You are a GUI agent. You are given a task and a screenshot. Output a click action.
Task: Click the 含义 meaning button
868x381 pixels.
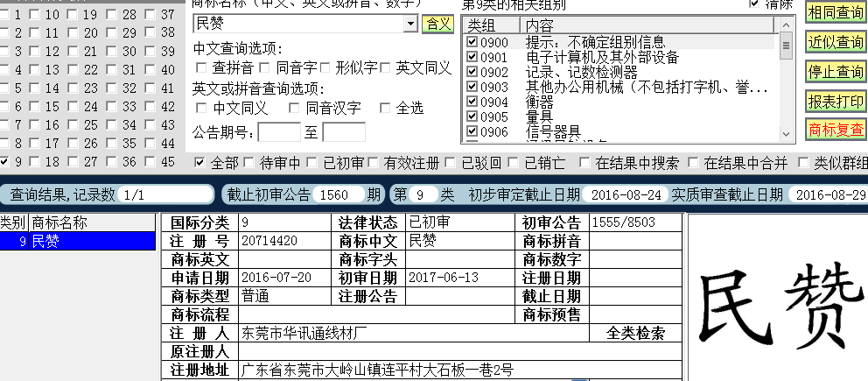pyautogui.click(x=437, y=24)
